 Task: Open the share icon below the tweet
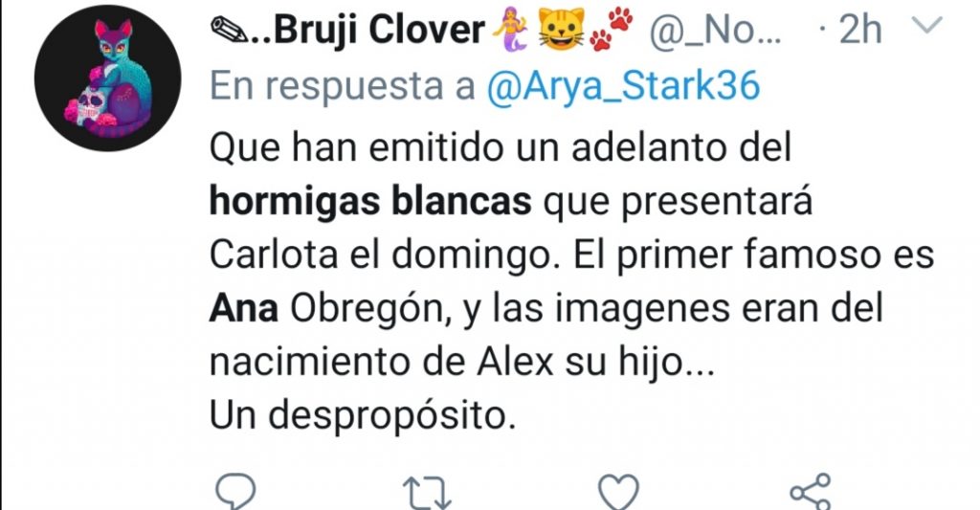pyautogui.click(x=811, y=493)
